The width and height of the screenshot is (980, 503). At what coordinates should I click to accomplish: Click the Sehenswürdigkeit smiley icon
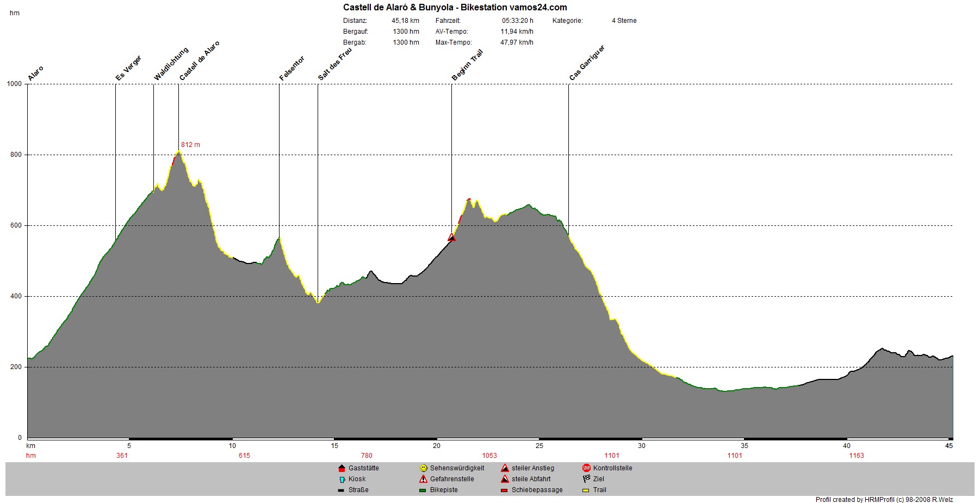(x=423, y=468)
